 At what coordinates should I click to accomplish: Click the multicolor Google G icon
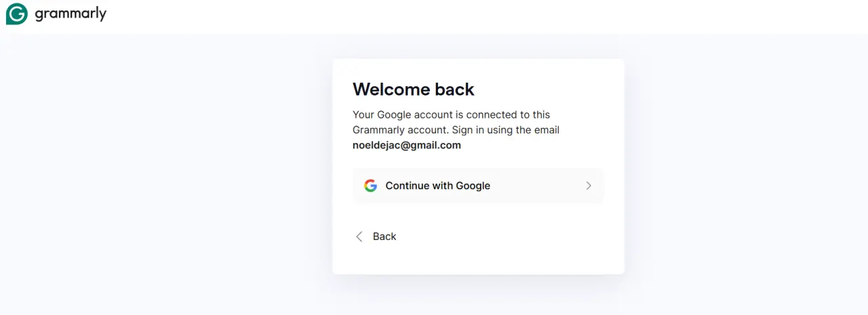point(370,186)
